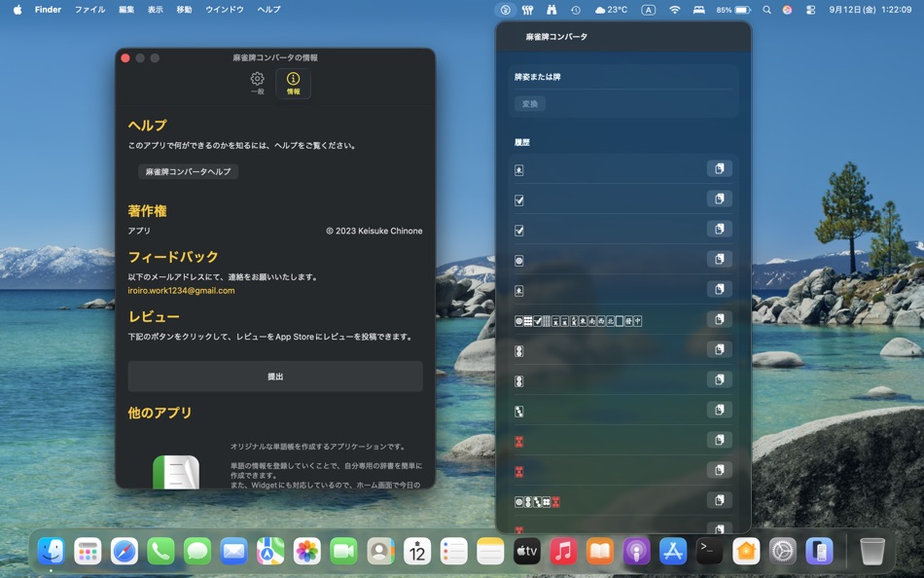This screenshot has width=924, height=578.
Task: Open 麻雀牌コンバータヘルプ help
Action: pyautogui.click(x=188, y=170)
